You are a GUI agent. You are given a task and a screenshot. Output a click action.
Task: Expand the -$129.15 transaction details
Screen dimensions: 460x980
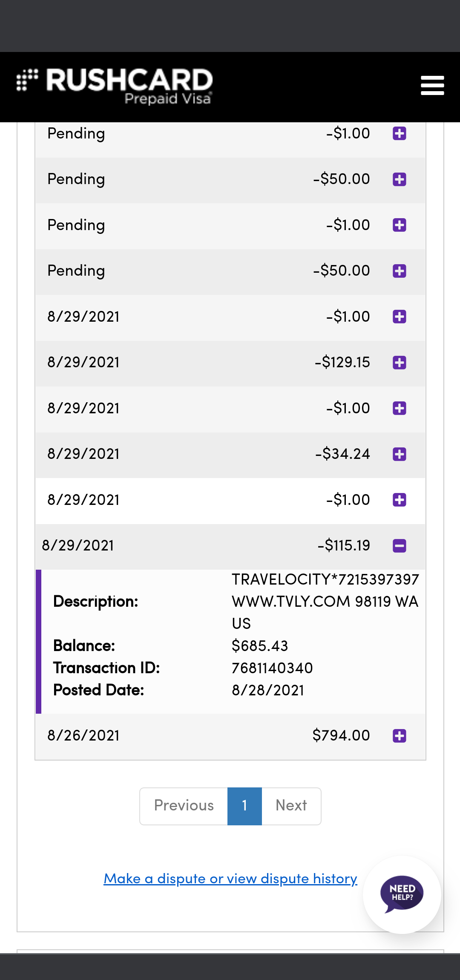click(x=399, y=363)
